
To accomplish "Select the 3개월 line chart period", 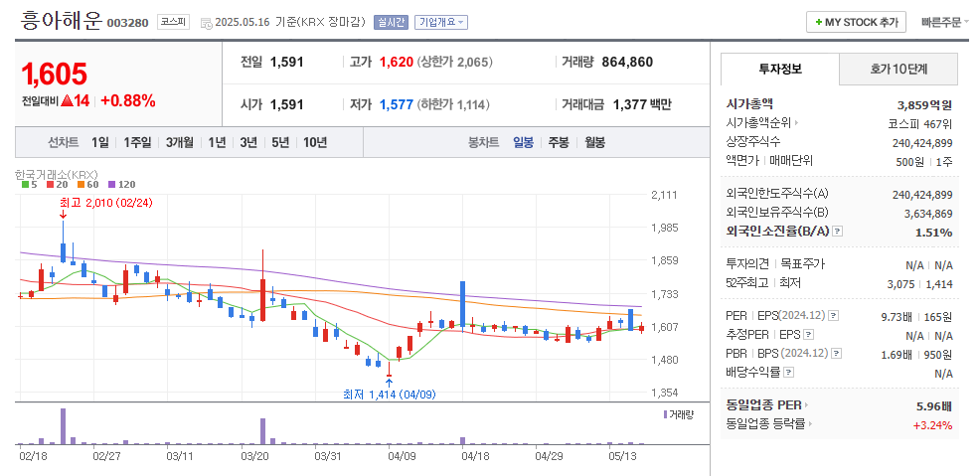I will 180,142.
